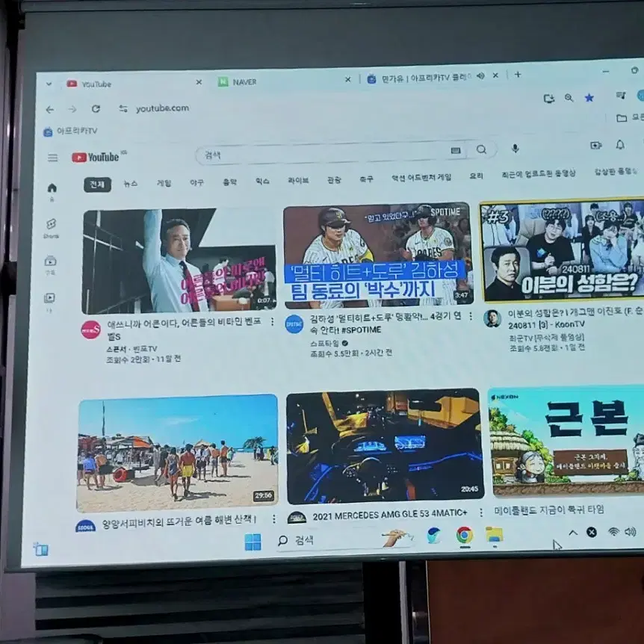Select the 라이브 filter chip
Image resolution: width=644 pixels, height=644 pixels.
[x=298, y=180]
